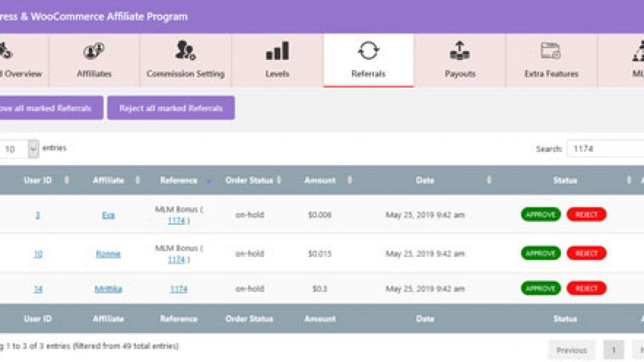
Task: Open reference 1174 link in Eva's row
Action: pos(176,220)
